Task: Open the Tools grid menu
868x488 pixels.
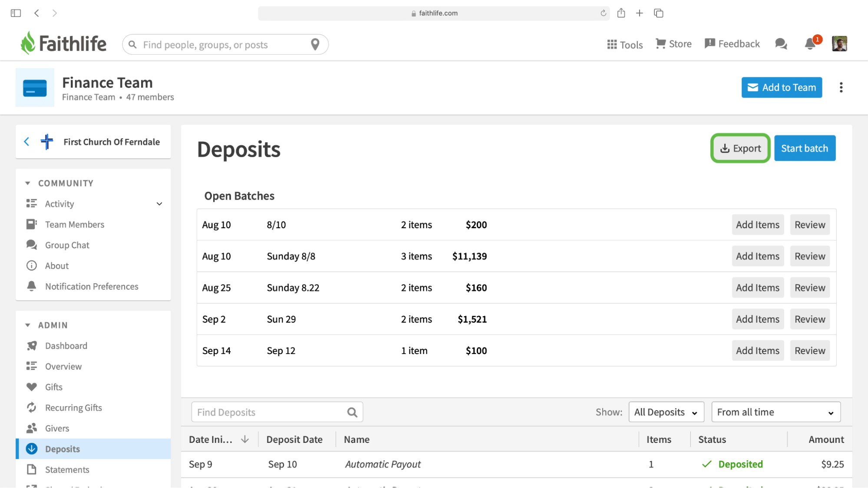Action: point(625,44)
